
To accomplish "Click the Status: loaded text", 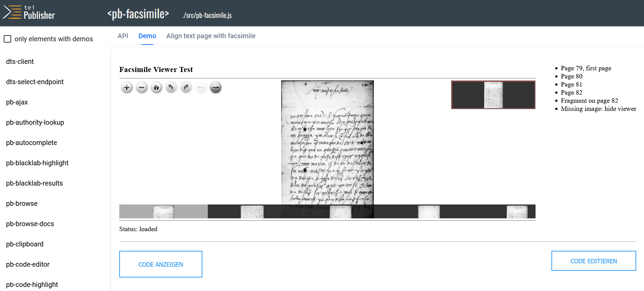I will coord(138,229).
